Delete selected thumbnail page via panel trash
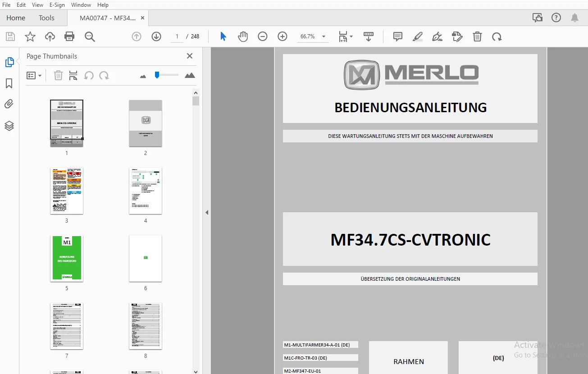 [58, 75]
